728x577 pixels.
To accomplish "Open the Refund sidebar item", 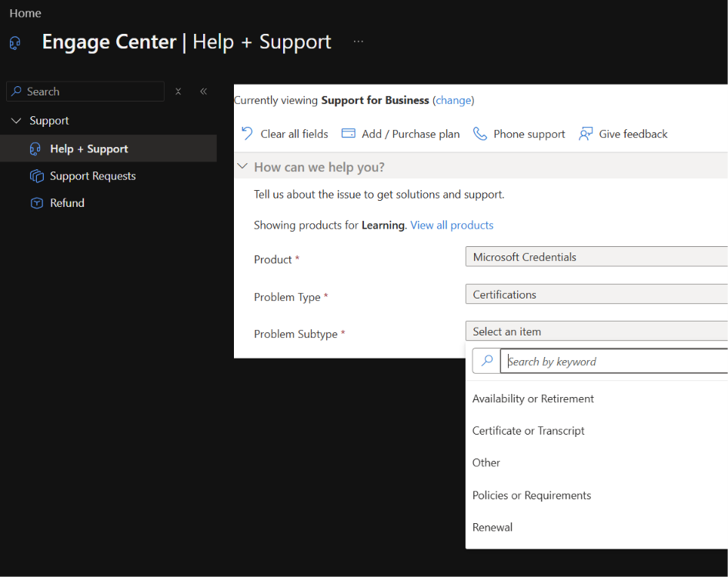I will pyautogui.click(x=67, y=203).
